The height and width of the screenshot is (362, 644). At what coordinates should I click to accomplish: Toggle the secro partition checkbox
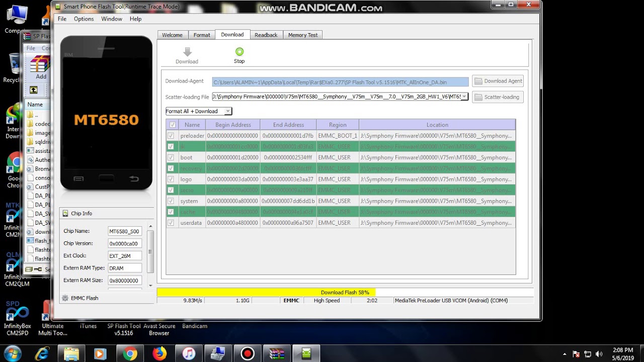tap(171, 190)
